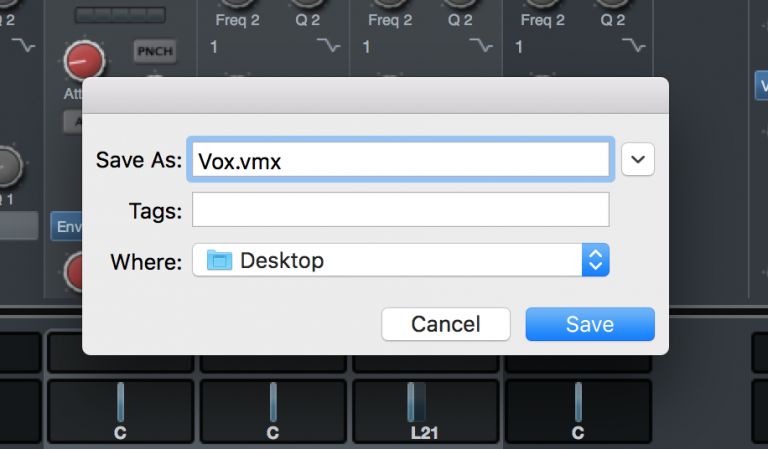
Task: Expand the save dialog with chevron button
Action: click(638, 159)
